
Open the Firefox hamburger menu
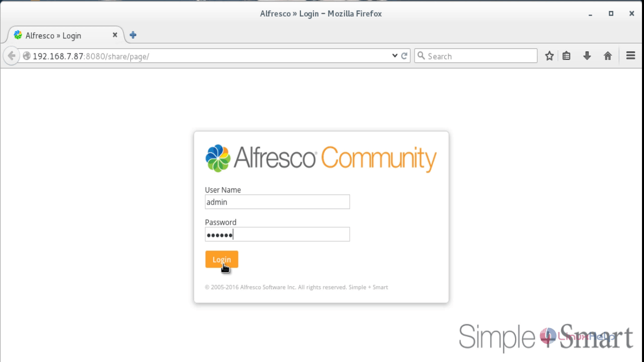pos(630,56)
